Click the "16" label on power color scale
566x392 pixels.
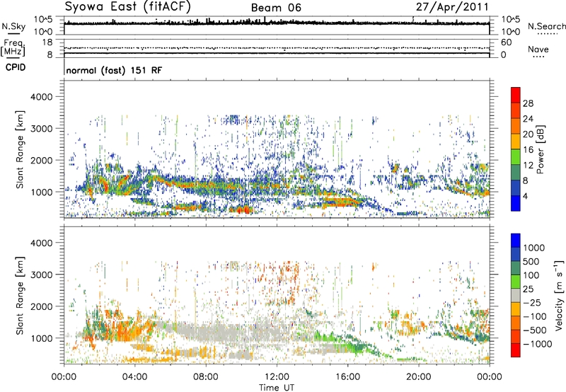pos(528,150)
